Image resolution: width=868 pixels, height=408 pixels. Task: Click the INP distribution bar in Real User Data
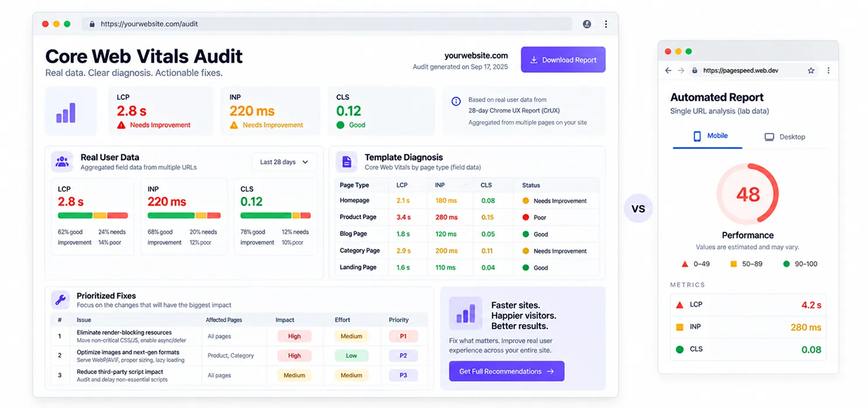[184, 215]
